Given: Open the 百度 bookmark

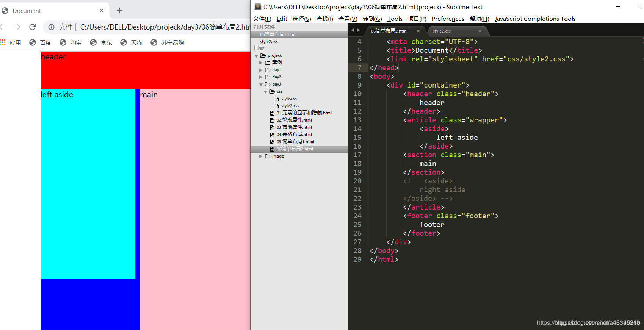Looking at the screenshot, I should 41,42.
